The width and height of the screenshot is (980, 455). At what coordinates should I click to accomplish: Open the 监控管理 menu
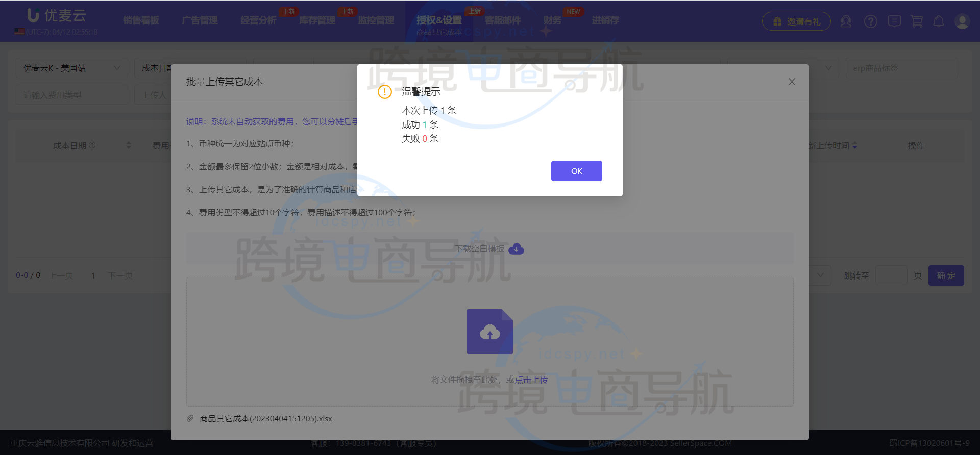(x=376, y=20)
